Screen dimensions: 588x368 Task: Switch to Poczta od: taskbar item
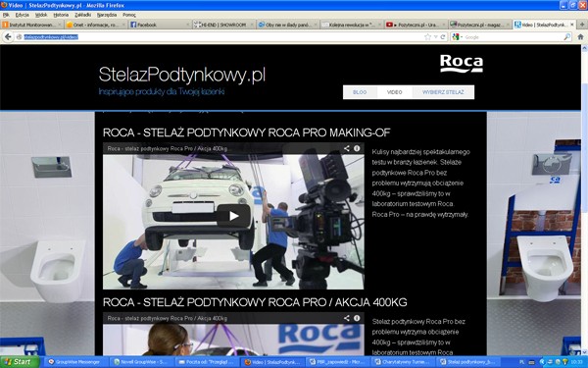pyautogui.click(x=207, y=362)
